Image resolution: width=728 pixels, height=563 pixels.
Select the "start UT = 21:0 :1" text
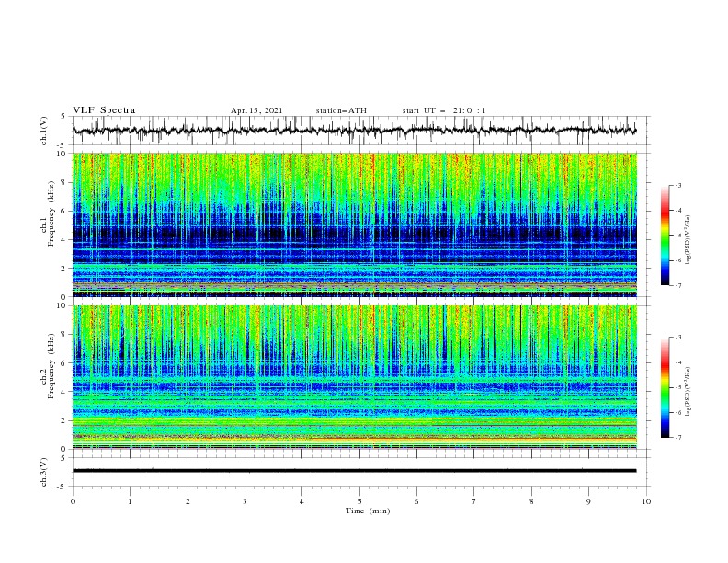(444, 110)
